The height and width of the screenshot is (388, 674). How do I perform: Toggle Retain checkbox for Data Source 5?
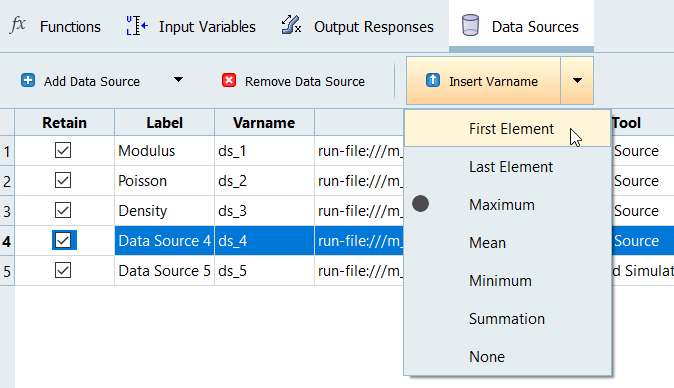[x=63, y=270]
